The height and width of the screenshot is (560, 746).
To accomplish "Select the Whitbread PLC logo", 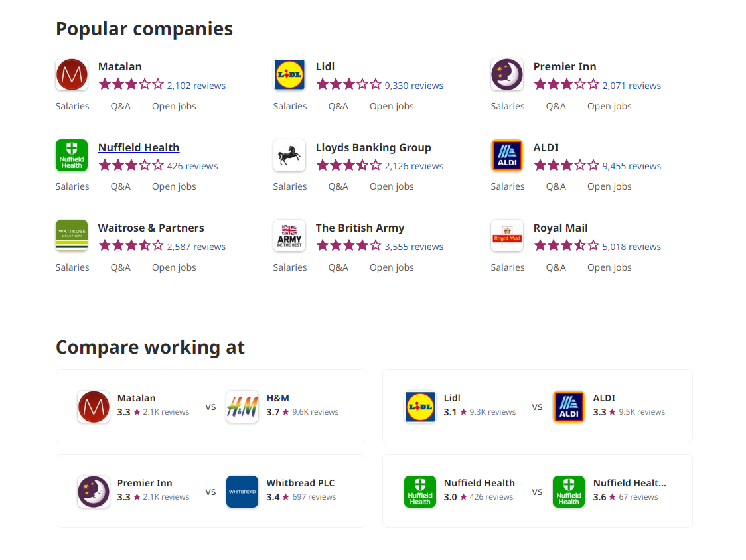I will [242, 492].
